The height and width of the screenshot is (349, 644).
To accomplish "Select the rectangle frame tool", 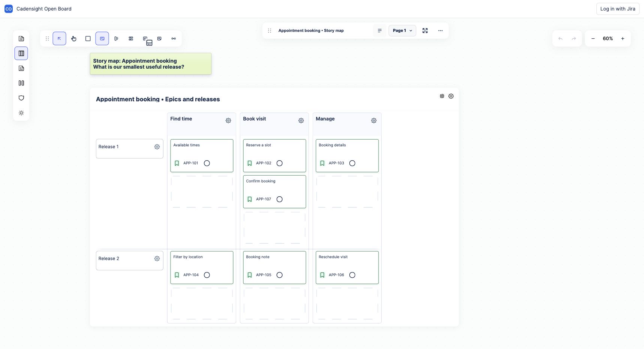I will tap(88, 39).
